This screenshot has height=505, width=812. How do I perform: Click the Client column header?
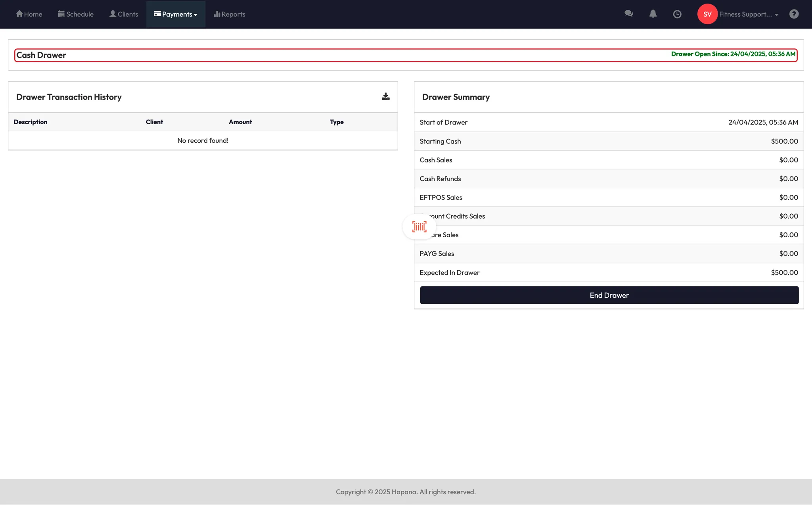coord(154,122)
